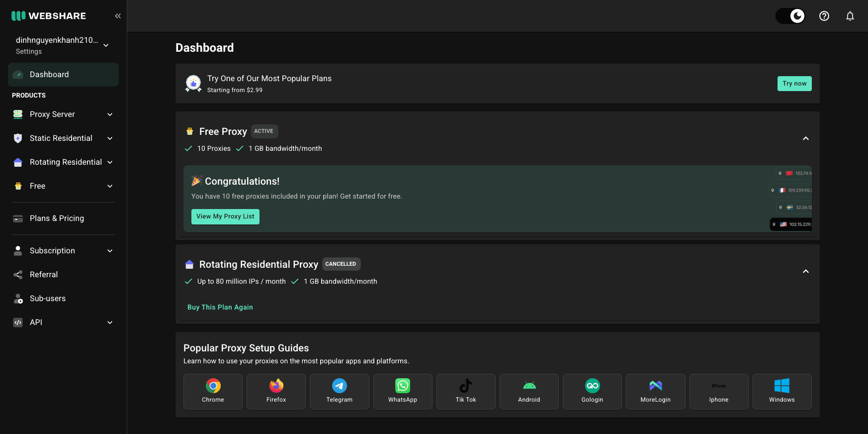Click the Rotating Residential house icon
This screenshot has width=868, height=434.
pyautogui.click(x=18, y=162)
